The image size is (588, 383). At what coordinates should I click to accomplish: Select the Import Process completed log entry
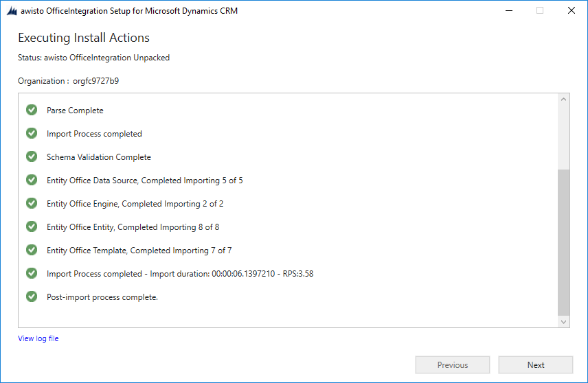[x=94, y=134]
